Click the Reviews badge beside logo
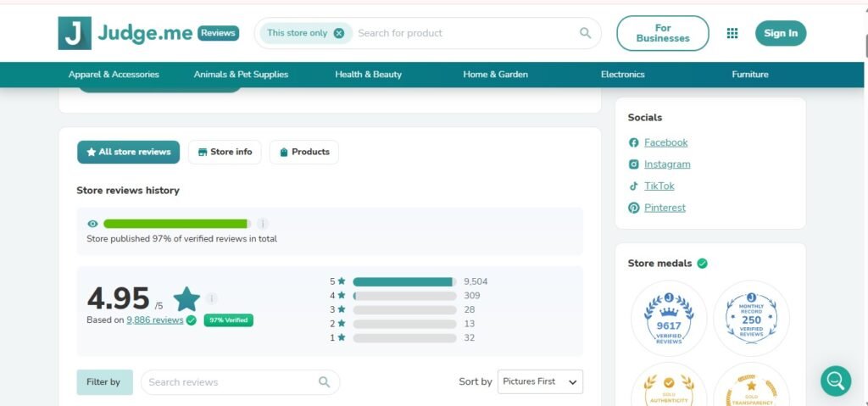This screenshot has height=406, width=868. tap(218, 33)
